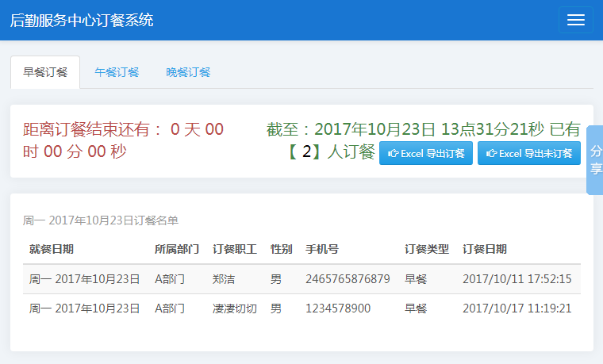
Task: Click the 订餐职工 column header
Action: 235,249
